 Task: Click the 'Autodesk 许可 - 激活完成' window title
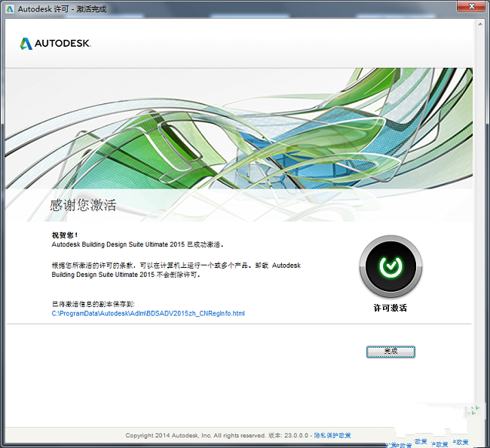(62, 9)
